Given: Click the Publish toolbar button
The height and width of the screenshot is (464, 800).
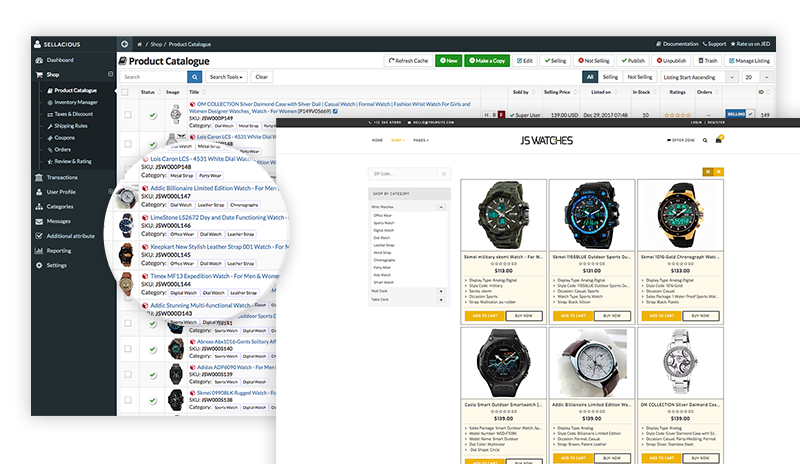Looking at the screenshot, I should pos(633,61).
